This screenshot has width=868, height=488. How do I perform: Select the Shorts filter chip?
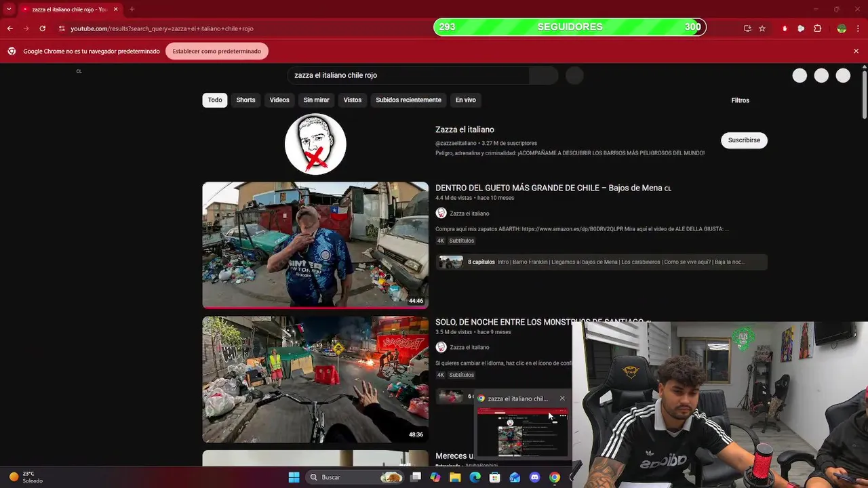pyautogui.click(x=245, y=100)
